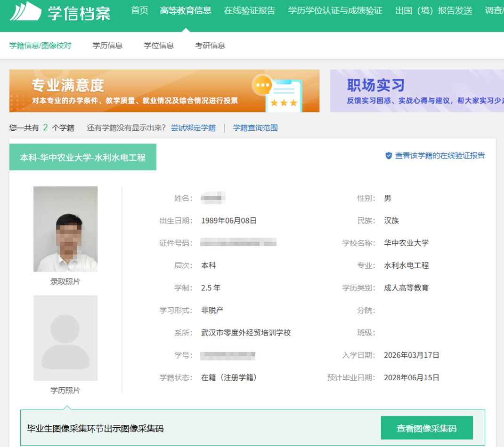Open 学历学位认证与成绩验证 menu
Image resolution: width=504 pixels, height=447 pixels.
[335, 11]
